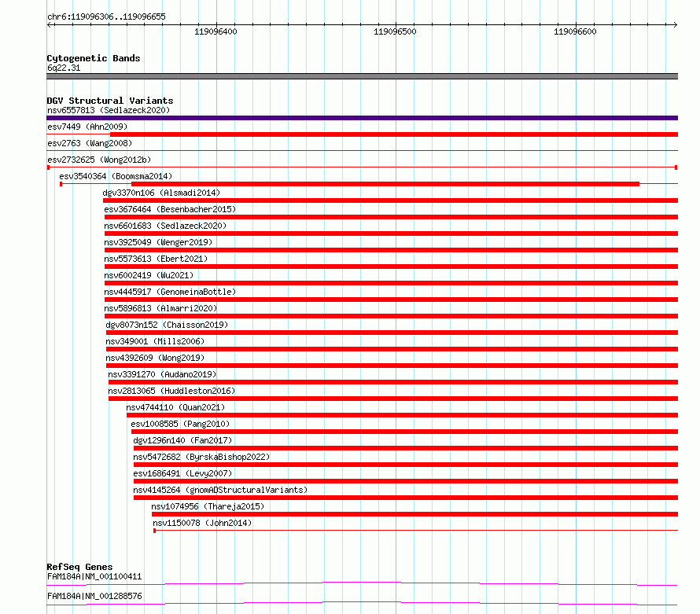Select dgv1296n140 (Fan2017) label
This screenshot has width=700, height=614.
point(182,440)
